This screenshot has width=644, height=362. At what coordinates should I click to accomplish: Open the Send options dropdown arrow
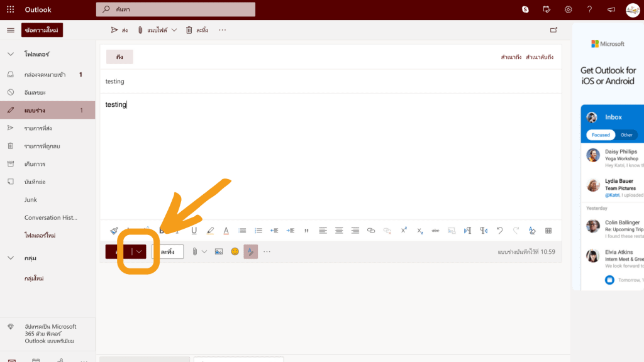[139, 251]
